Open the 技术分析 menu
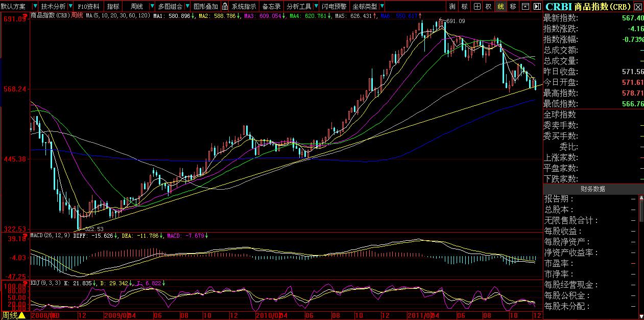The height and width of the screenshot is (320, 644). pyautogui.click(x=53, y=7)
